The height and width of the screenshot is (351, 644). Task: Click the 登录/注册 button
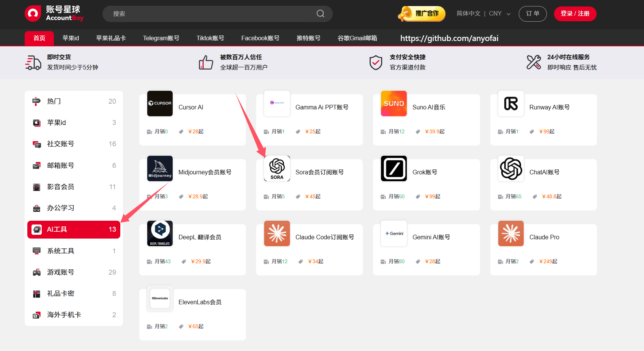point(575,13)
